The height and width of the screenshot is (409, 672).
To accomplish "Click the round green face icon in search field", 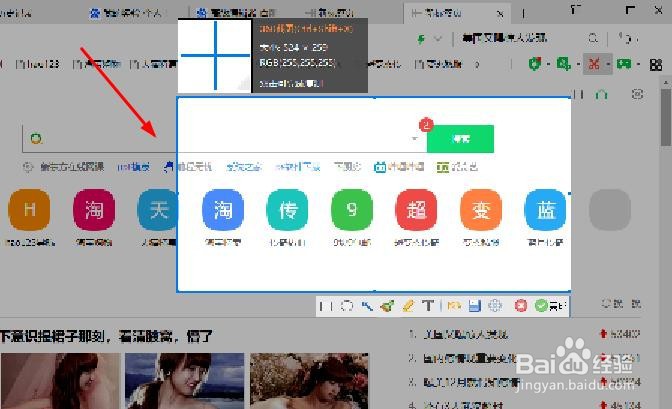I will [x=36, y=138].
